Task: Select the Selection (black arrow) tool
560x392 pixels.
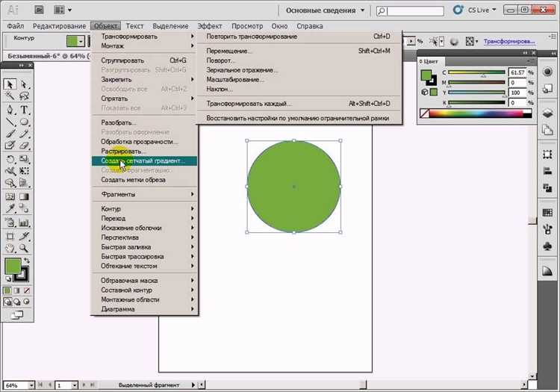Action: pyautogui.click(x=10, y=84)
